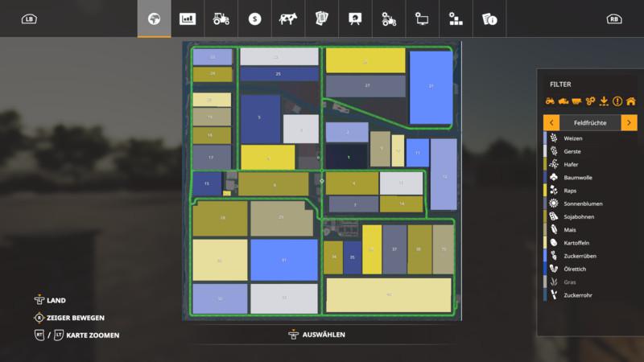This screenshot has height=362, width=644.
Task: Toggle the warning exclamation filter icon
Action: coord(617,101)
